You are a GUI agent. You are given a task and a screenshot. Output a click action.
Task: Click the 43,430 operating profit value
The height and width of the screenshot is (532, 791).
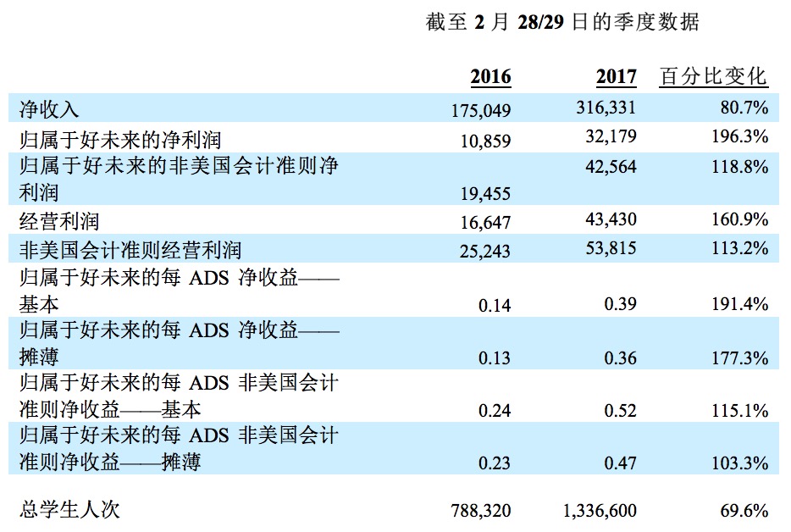point(609,220)
